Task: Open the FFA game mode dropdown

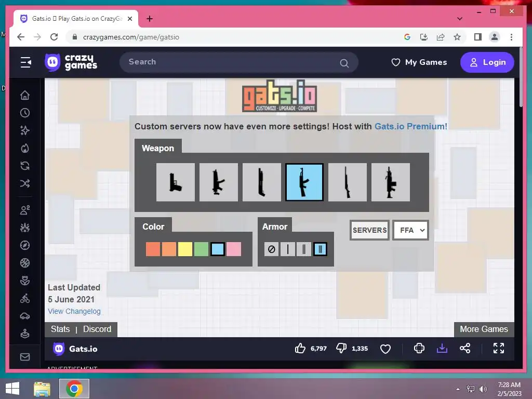Action: click(411, 230)
